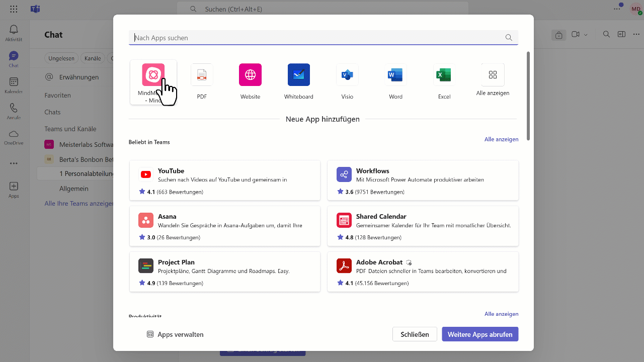Select the PDF app icon

(202, 75)
